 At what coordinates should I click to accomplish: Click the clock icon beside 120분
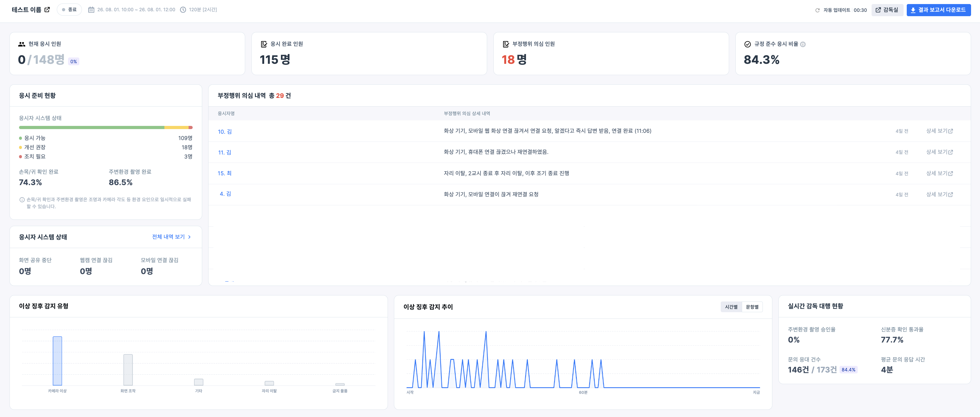[183, 10]
